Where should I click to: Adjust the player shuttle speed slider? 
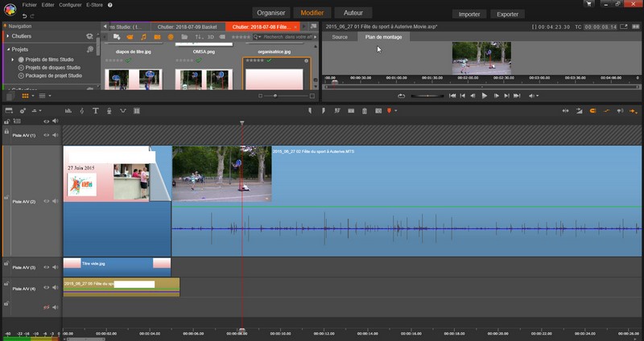point(427,96)
